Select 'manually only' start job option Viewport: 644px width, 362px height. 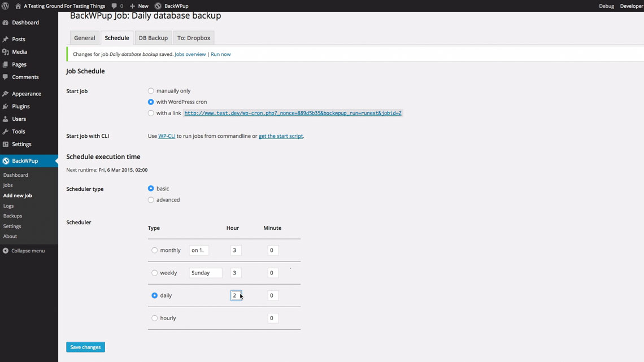[x=151, y=91]
